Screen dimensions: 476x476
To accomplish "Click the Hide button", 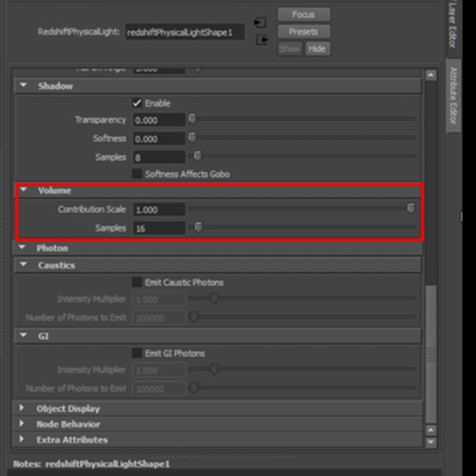I will click(x=317, y=49).
